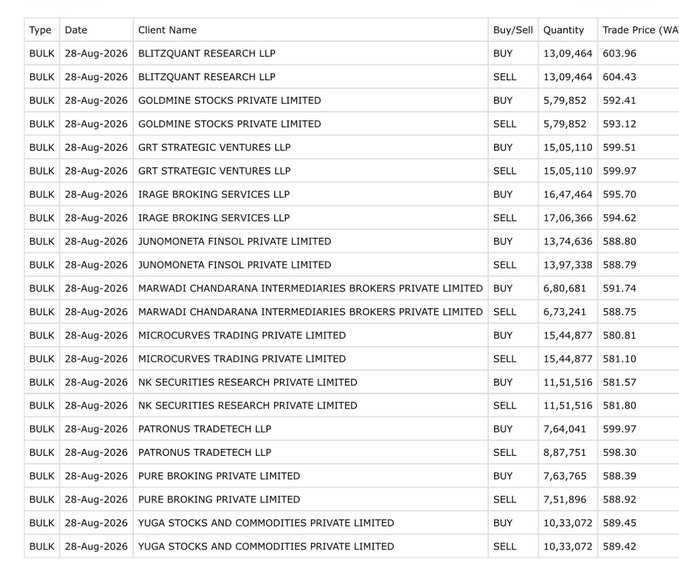Click trade price 588.92

(620, 499)
